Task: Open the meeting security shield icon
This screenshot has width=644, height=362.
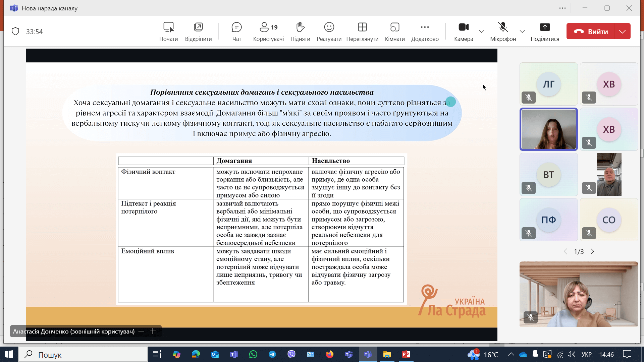Action: coord(15,32)
